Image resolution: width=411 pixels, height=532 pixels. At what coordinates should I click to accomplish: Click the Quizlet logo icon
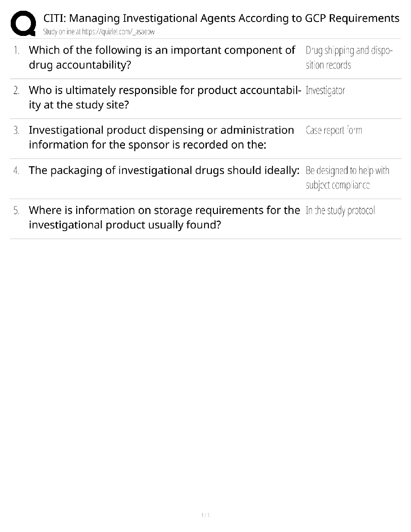23,23
